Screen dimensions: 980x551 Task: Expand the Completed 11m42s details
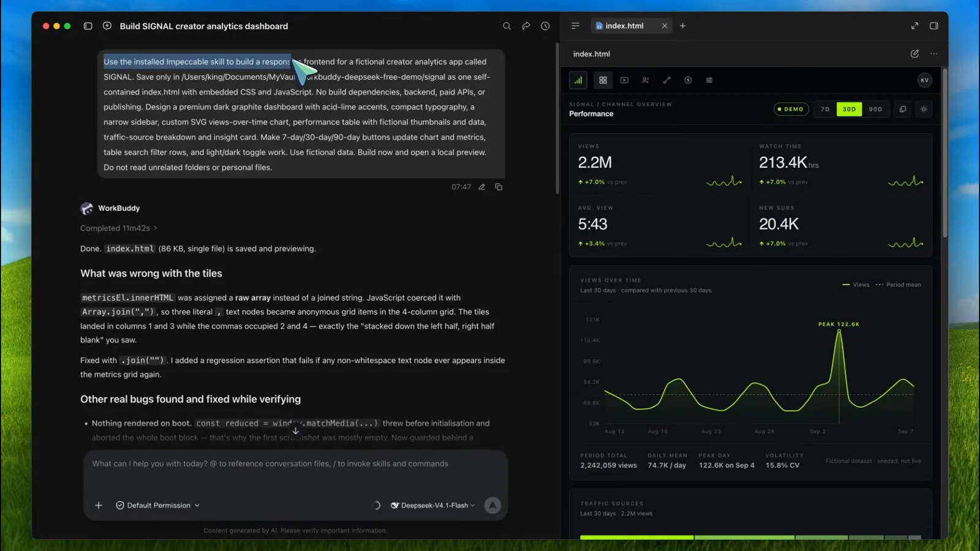coord(119,228)
